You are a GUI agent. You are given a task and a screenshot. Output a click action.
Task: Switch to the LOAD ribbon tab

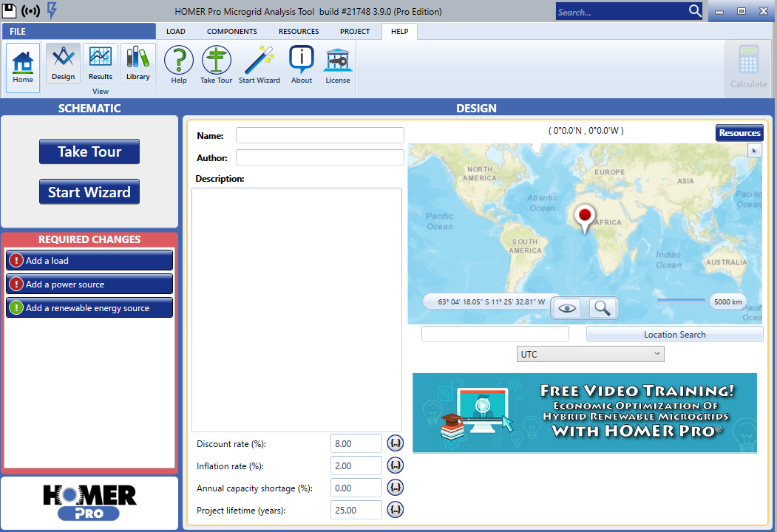pyautogui.click(x=175, y=31)
